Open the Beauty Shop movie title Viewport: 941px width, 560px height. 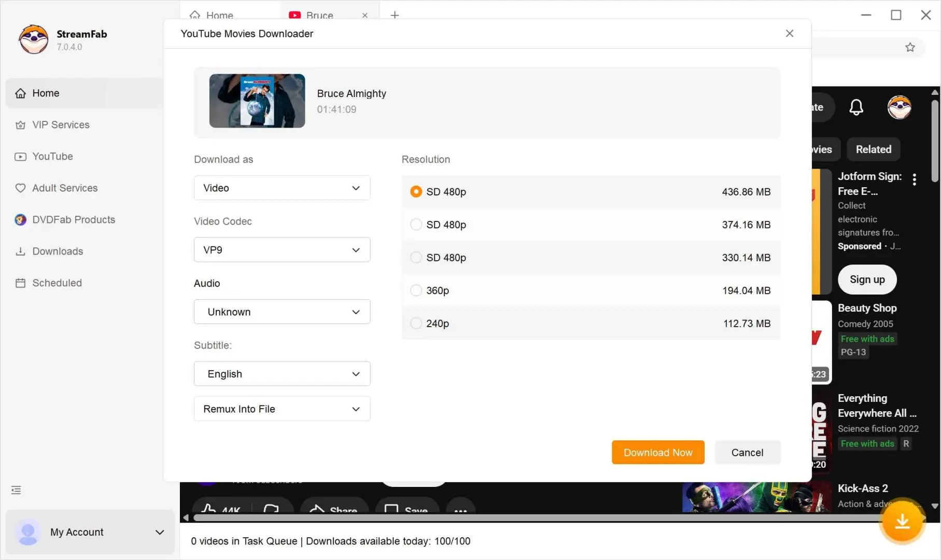pyautogui.click(x=867, y=308)
